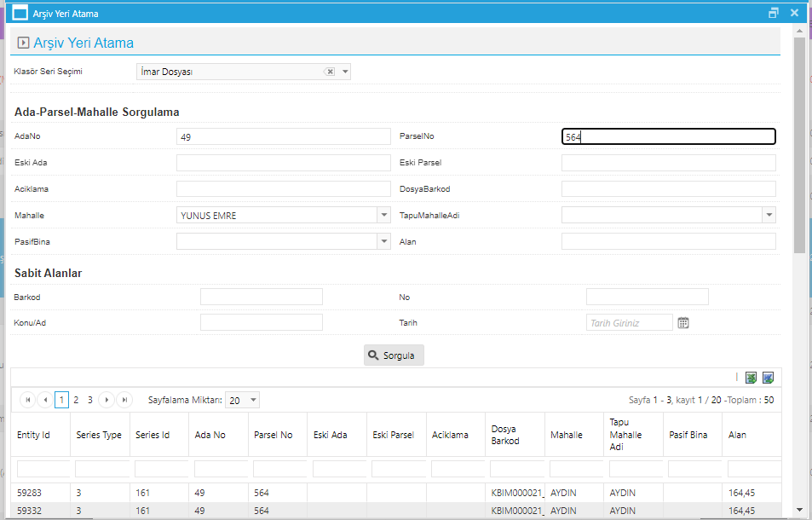
Task: Click the scrollbar up arrow
Action: (799, 31)
